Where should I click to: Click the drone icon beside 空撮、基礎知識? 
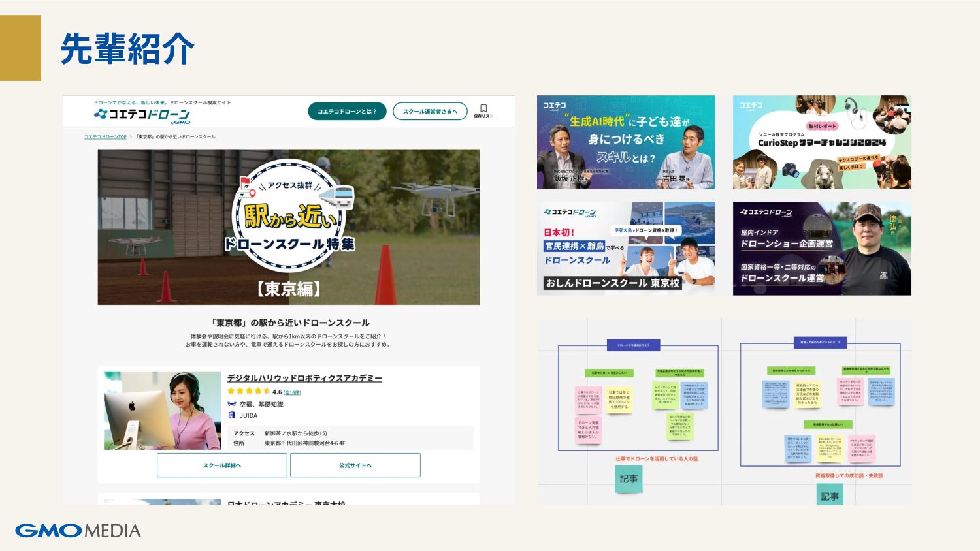click(x=231, y=404)
